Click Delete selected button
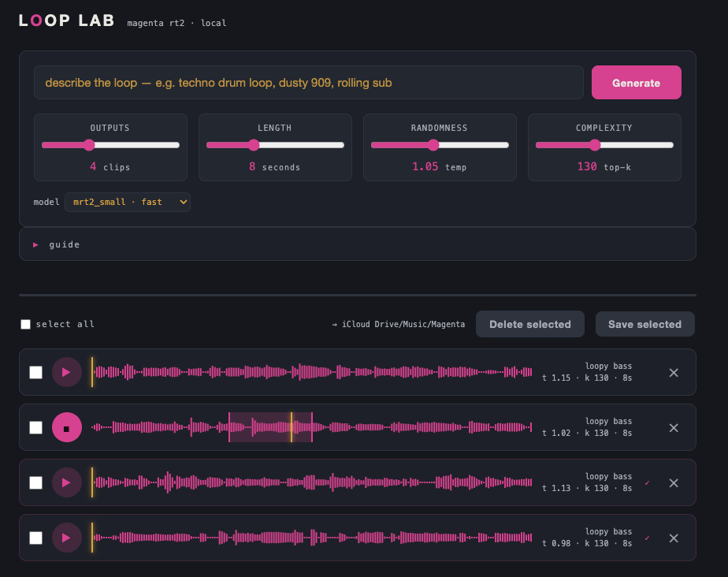Image resolution: width=728 pixels, height=577 pixels. click(529, 324)
